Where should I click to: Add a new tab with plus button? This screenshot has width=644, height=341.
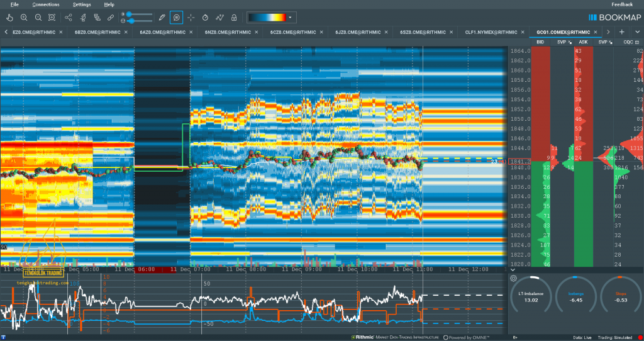pyautogui.click(x=621, y=31)
